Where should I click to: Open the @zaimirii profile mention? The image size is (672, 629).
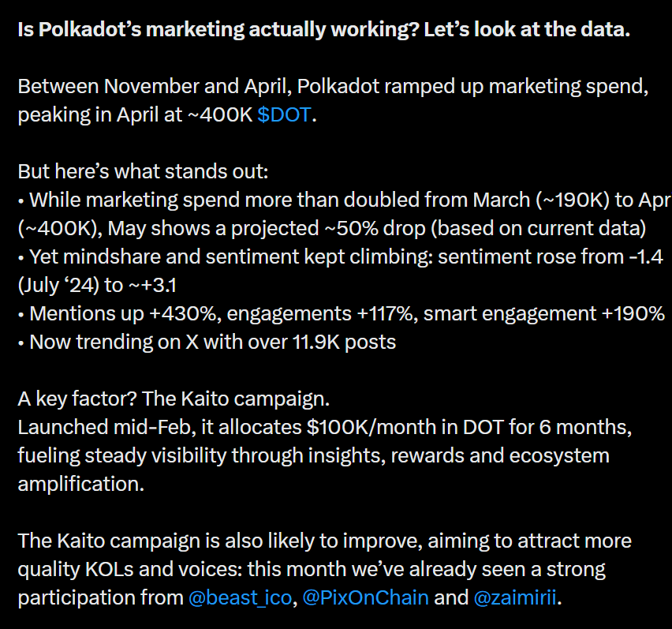point(515,597)
